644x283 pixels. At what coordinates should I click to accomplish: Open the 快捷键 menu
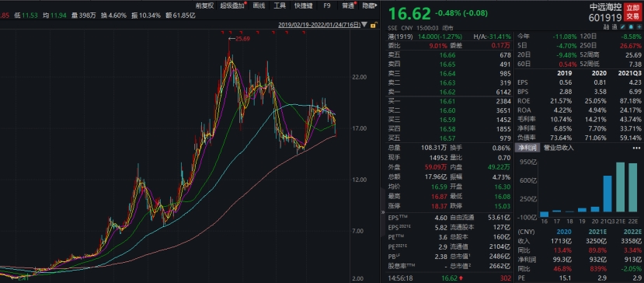pyautogui.click(x=304, y=5)
